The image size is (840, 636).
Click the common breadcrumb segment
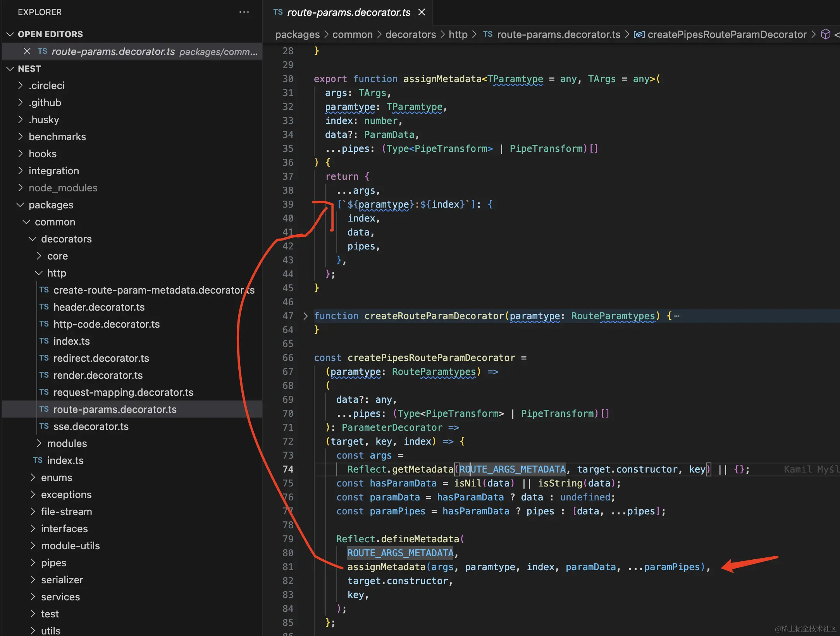(x=353, y=34)
